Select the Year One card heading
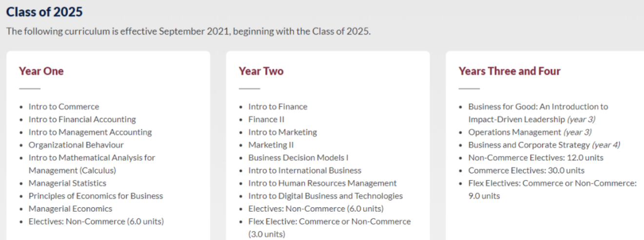The image size is (644, 240). (41, 71)
